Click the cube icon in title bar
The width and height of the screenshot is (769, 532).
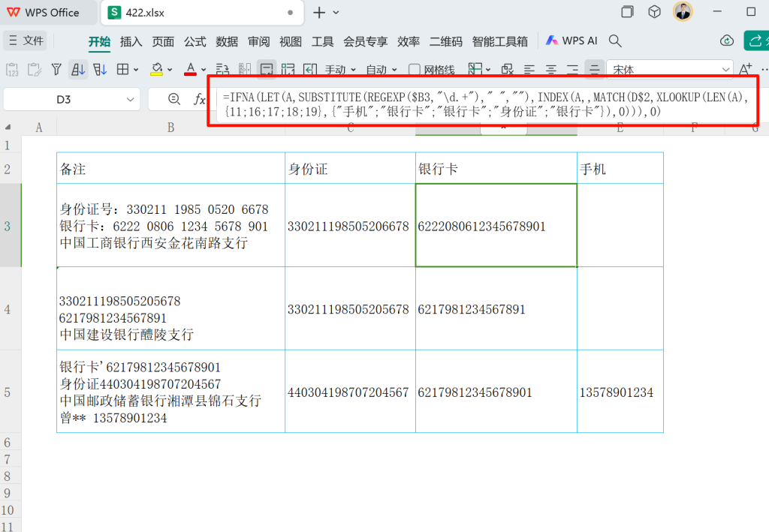point(654,12)
